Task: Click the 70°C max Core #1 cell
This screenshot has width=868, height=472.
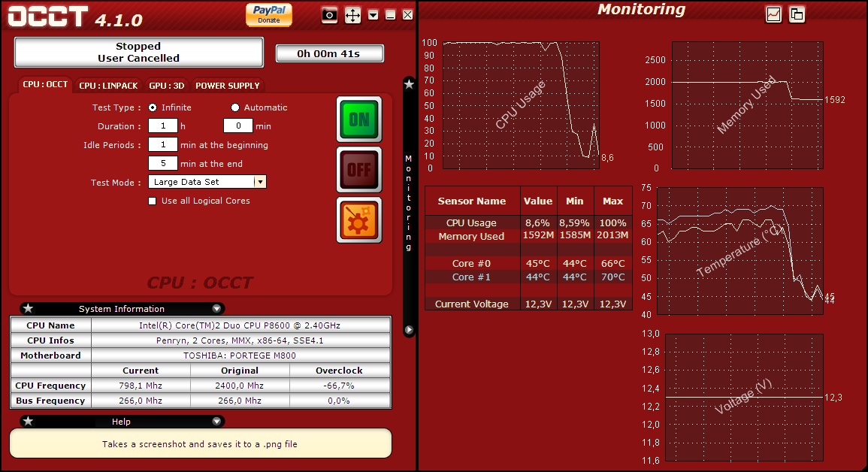Action: click(612, 277)
